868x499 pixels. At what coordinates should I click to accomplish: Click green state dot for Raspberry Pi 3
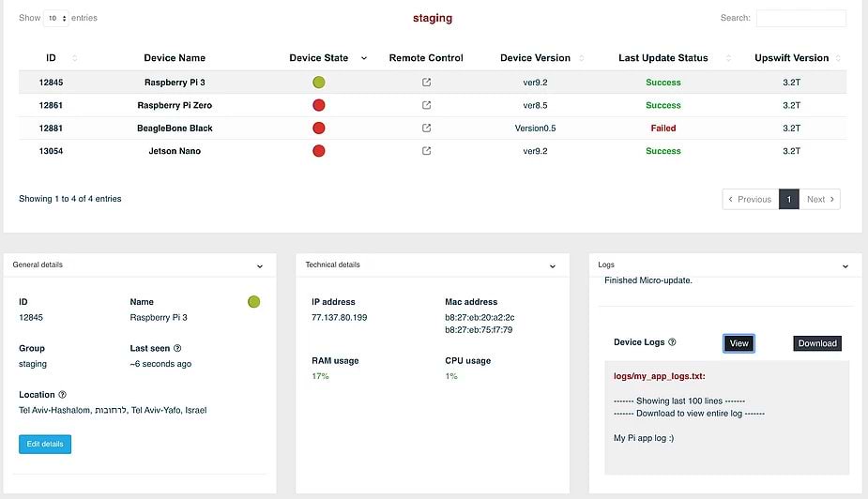click(x=319, y=83)
